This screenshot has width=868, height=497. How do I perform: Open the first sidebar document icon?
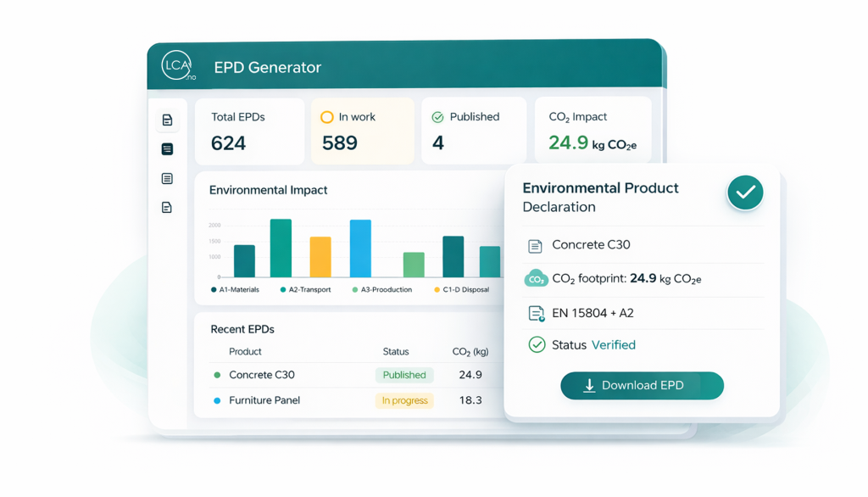pyautogui.click(x=167, y=120)
